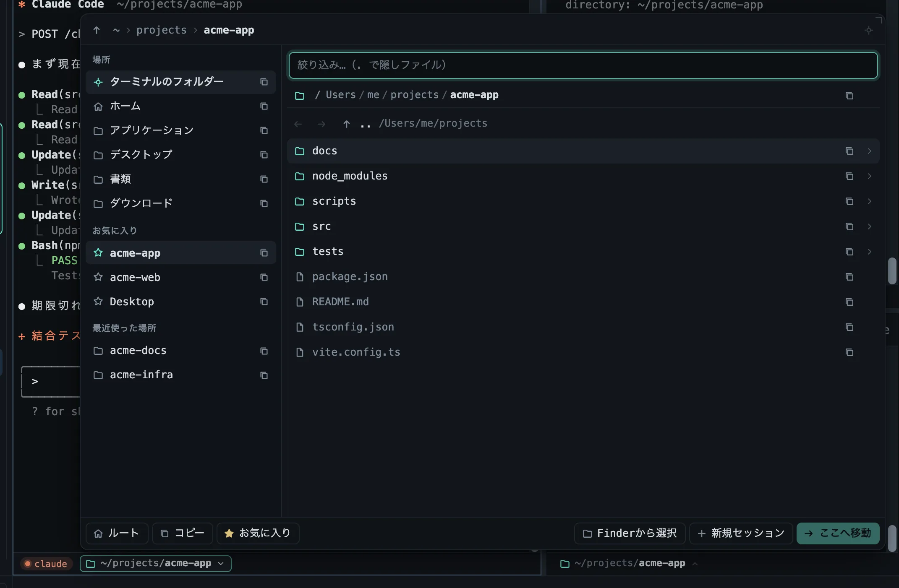The image size is (899, 588).
Task: Copy path icon for the /Users/me/projects/acme-app breadcrumb
Action: 849,96
